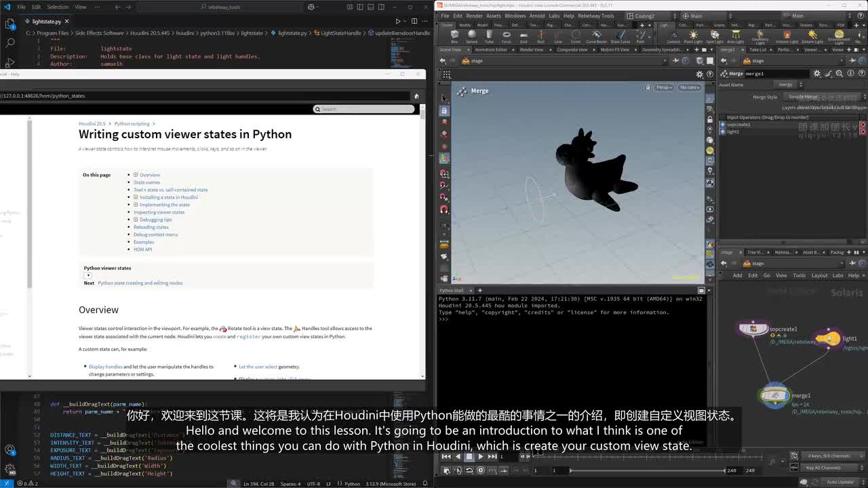Open the Selection menu in VS Code
Screen dimensions: 868x488
pos(58,7)
